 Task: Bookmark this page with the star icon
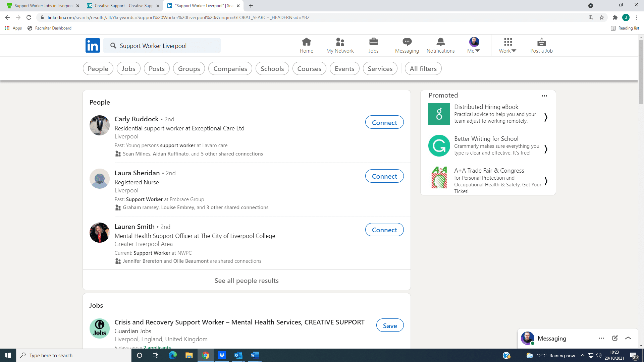pyautogui.click(x=602, y=17)
